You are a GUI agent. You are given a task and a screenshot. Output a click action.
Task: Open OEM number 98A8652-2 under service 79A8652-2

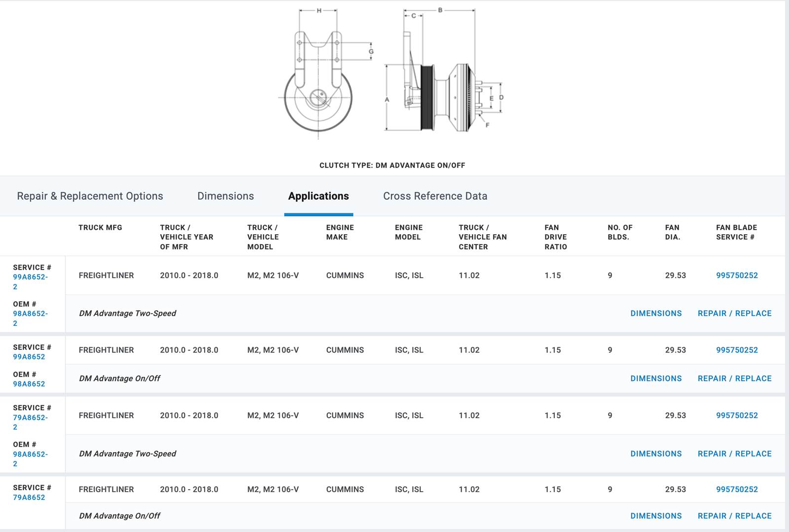30,459
